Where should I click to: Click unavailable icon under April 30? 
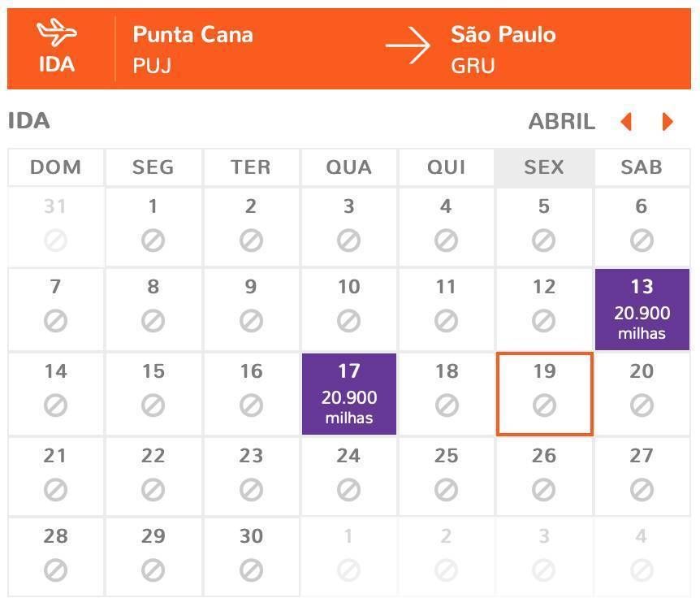click(x=251, y=570)
